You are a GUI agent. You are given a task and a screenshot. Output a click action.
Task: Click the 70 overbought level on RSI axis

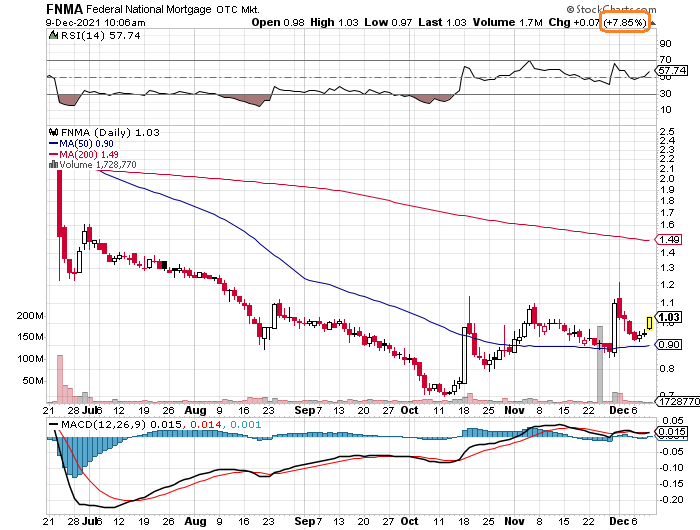point(665,59)
